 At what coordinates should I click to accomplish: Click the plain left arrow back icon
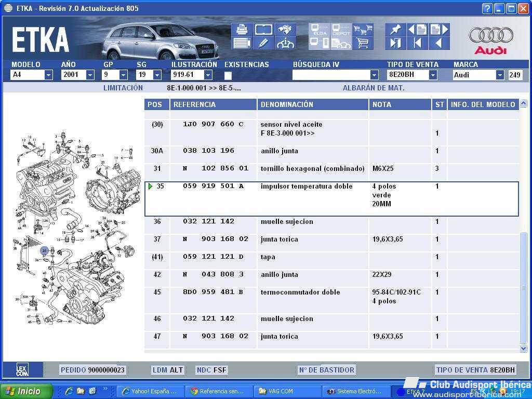point(438,44)
